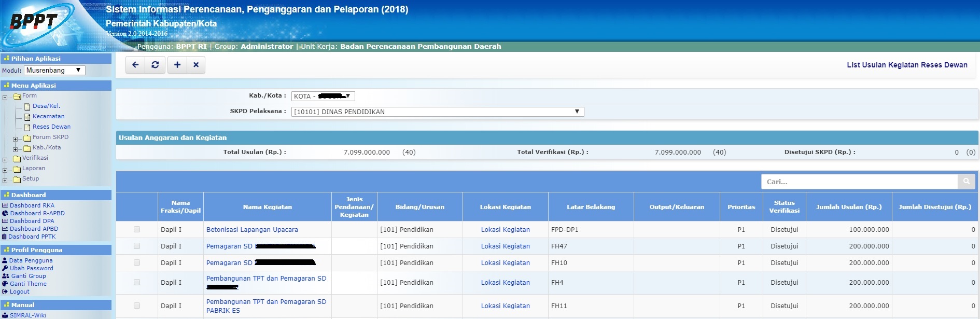This screenshot has width=980, height=319.
Task: Click the Data Pengguna icon
Action: [5, 260]
